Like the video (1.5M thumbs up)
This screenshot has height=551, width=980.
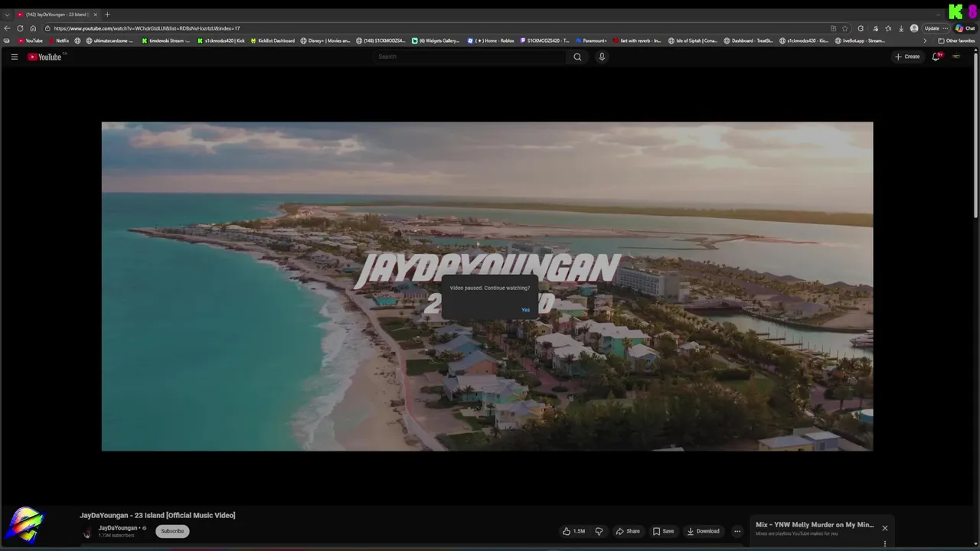574,531
